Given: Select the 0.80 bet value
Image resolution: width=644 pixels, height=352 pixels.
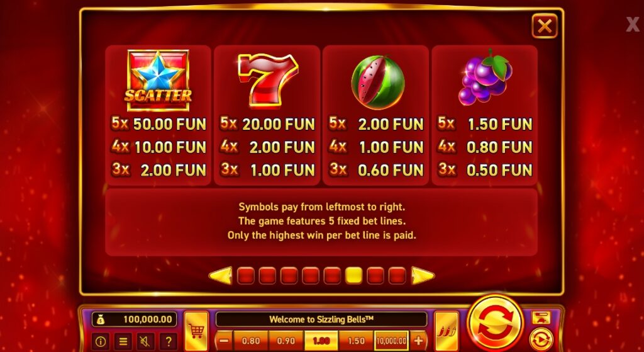Looking at the screenshot, I should [x=250, y=341].
